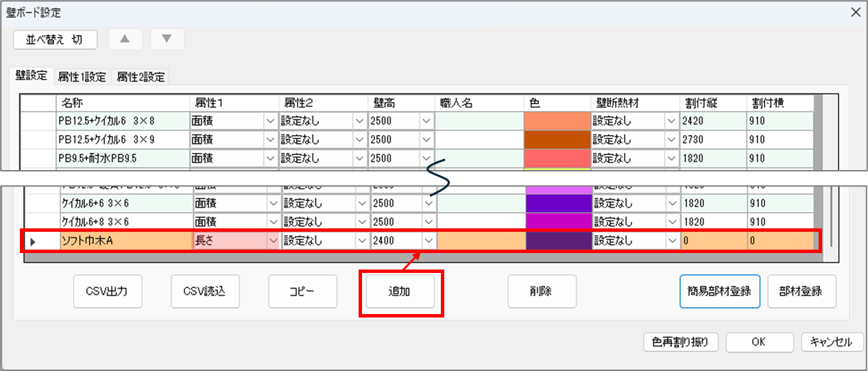Switch to the 属性1設定 tab
The height and width of the screenshot is (371, 868).
pos(82,77)
